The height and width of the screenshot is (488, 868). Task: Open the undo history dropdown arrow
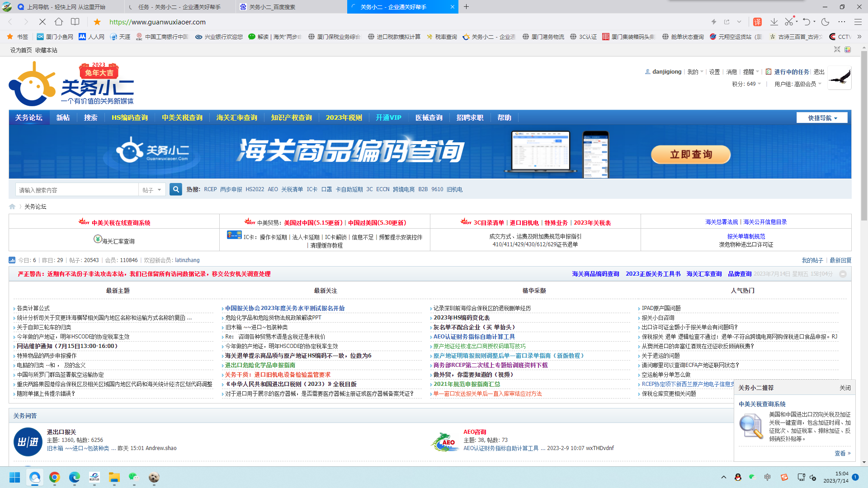coord(814,21)
